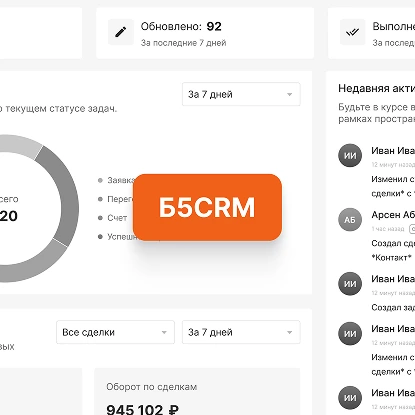Click the 'За последние 7 дней' subtitle under Обновлено
415x415 pixels.
click(x=183, y=43)
